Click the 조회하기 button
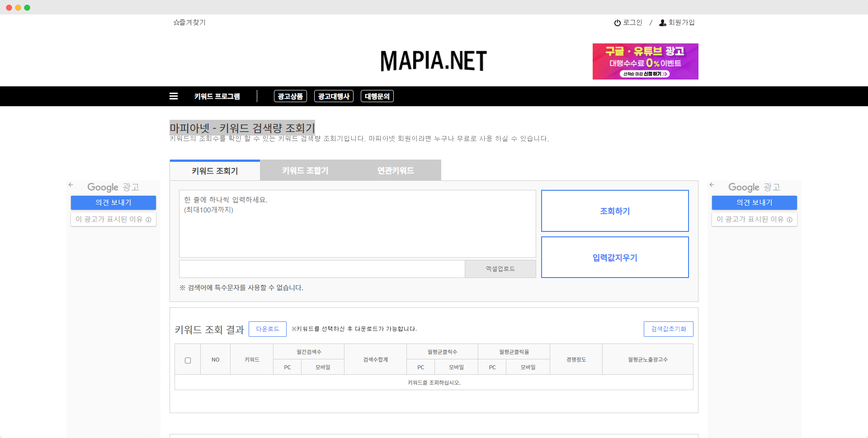Image resolution: width=868 pixels, height=438 pixels. [615, 211]
